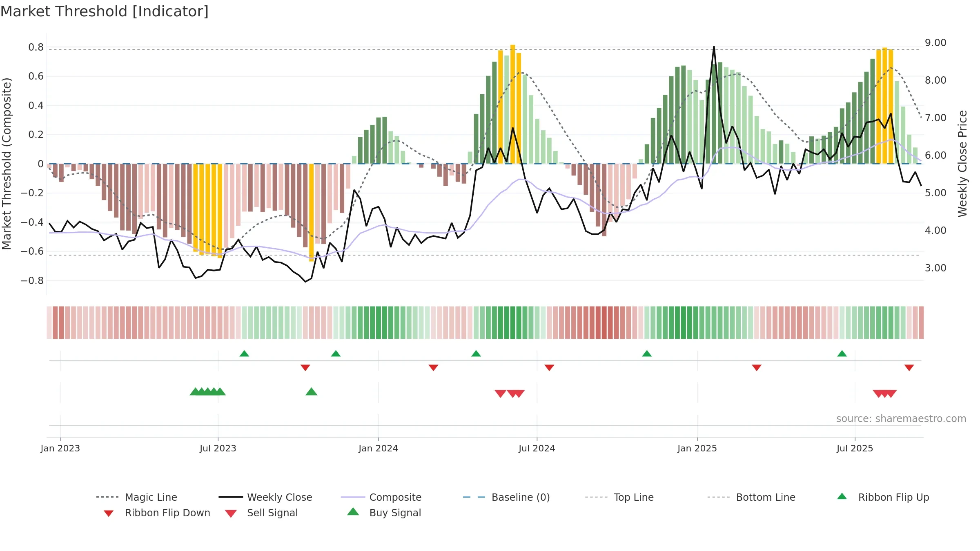Click the 0.8 left axis tick label
Image resolution: width=980 pixels, height=551 pixels.
pyautogui.click(x=36, y=47)
